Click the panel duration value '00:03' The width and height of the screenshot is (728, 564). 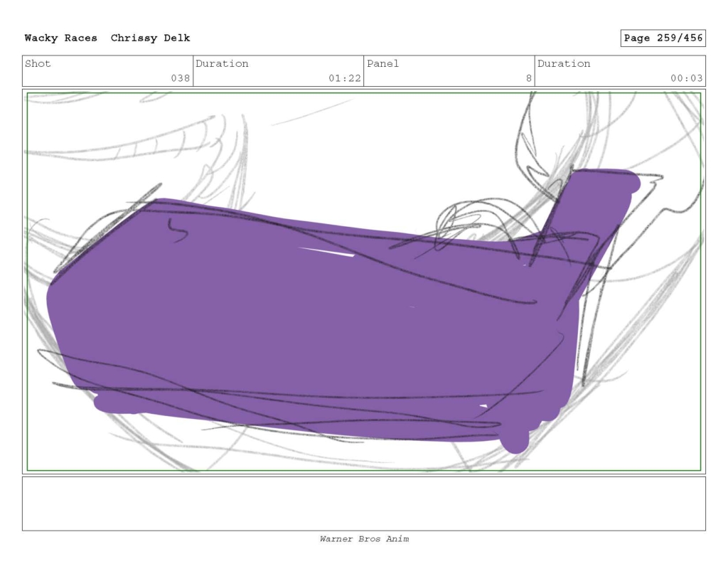click(x=686, y=78)
